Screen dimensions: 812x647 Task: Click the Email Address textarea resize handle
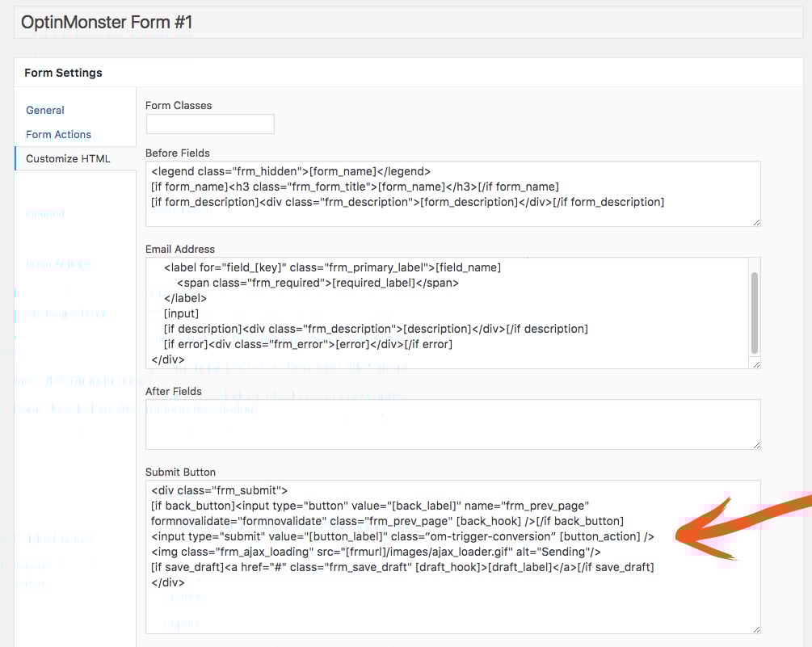click(x=756, y=364)
